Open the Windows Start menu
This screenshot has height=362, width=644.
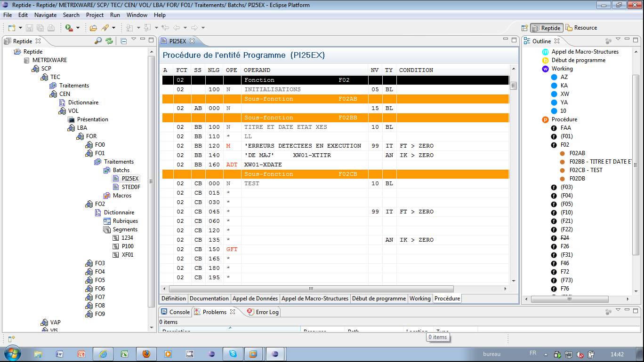click(12, 354)
